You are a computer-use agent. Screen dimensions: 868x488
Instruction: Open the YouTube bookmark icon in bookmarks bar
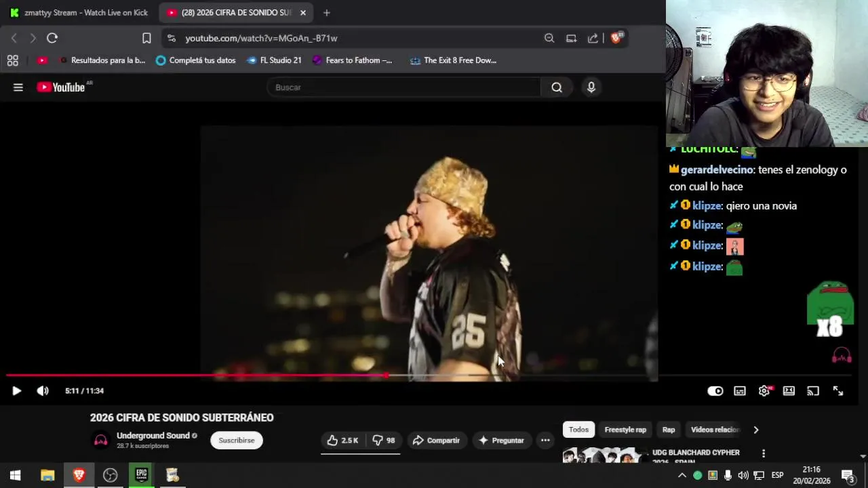click(42, 60)
